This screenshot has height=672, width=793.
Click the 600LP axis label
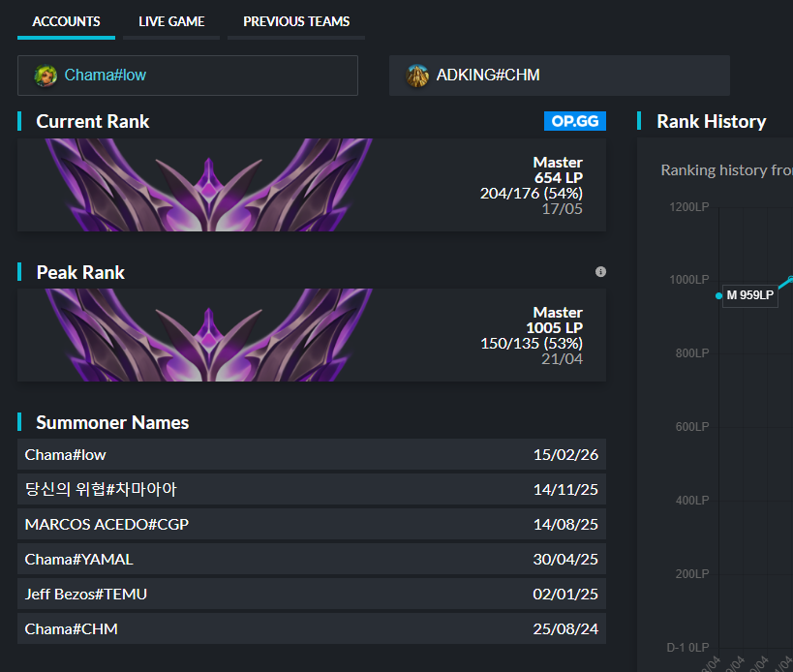pos(692,427)
